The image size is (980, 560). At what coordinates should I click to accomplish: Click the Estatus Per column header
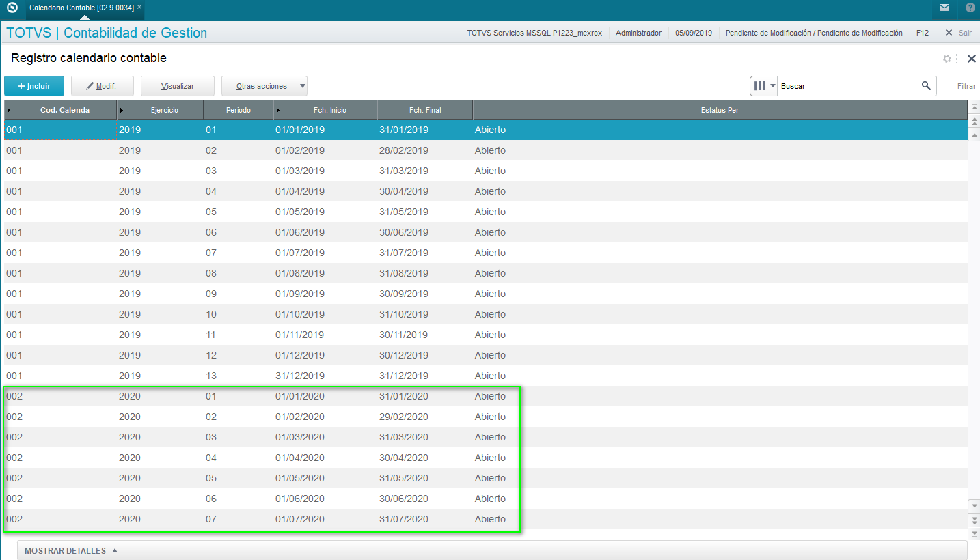(x=720, y=110)
